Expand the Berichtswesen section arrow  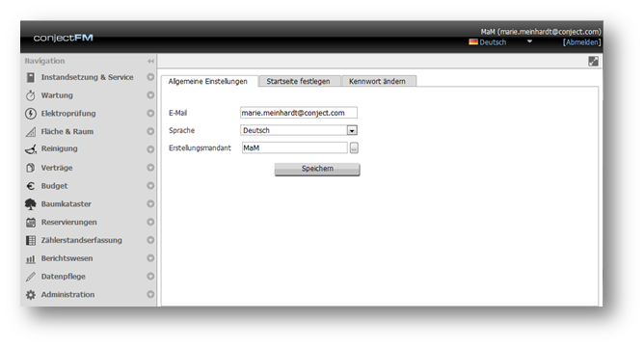(150, 258)
